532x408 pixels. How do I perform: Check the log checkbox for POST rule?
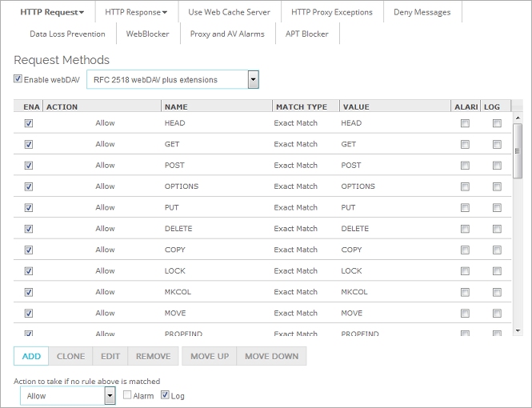pyautogui.click(x=497, y=166)
